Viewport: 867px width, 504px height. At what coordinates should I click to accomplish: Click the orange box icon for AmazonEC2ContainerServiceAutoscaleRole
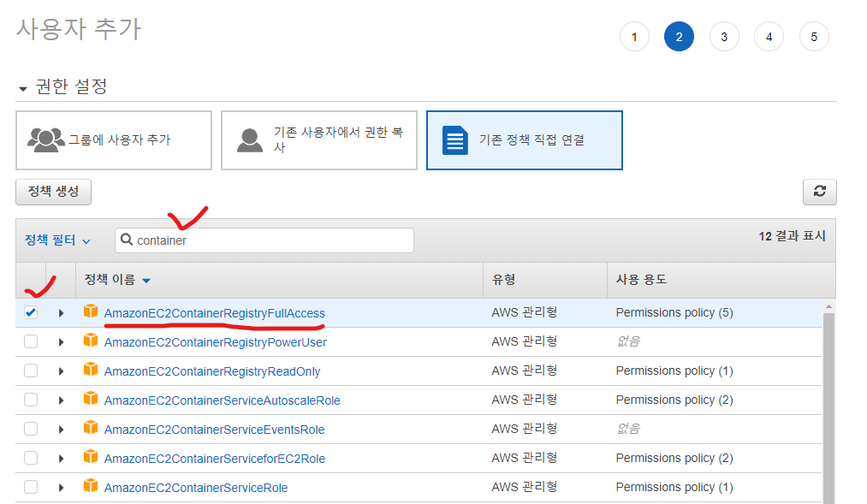tap(91, 399)
